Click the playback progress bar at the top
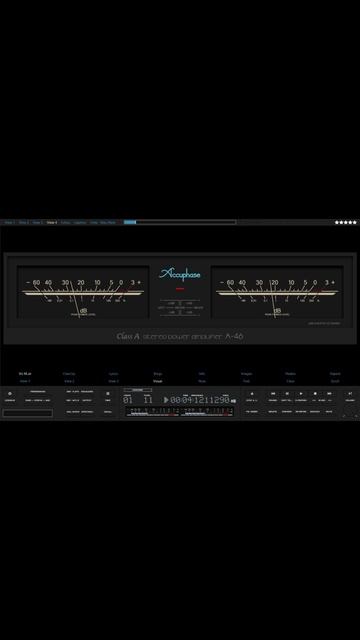The image size is (360, 640). click(x=180, y=222)
